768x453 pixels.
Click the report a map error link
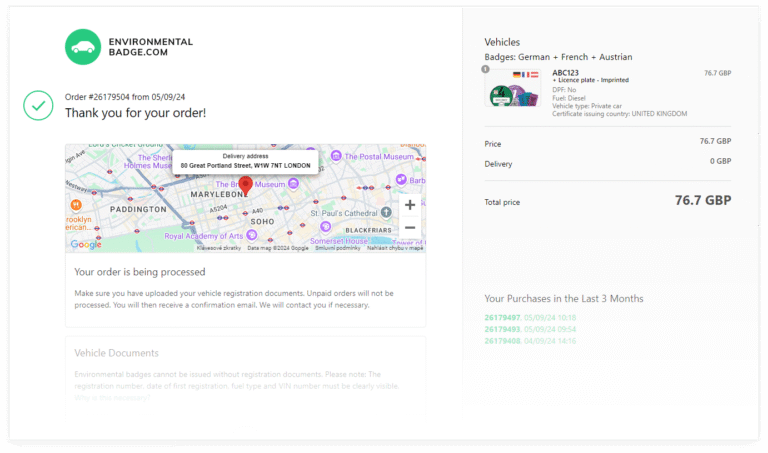395,248
